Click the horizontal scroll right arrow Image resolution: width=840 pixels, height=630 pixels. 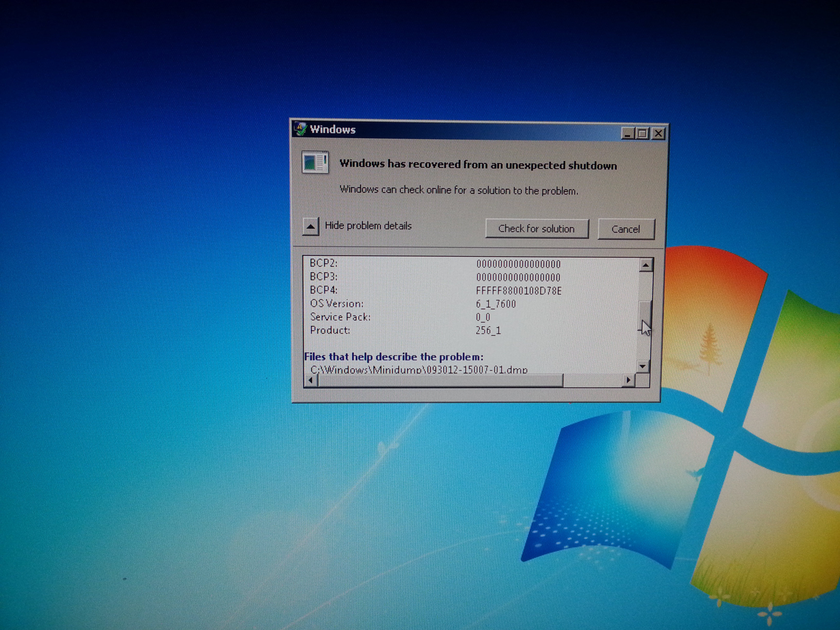coord(628,380)
